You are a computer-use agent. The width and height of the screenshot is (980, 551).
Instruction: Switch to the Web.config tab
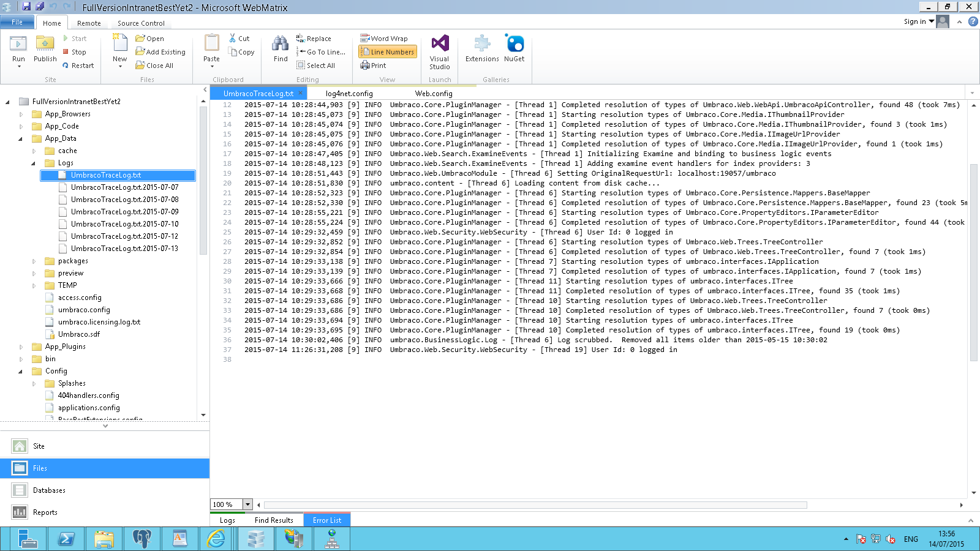click(434, 94)
